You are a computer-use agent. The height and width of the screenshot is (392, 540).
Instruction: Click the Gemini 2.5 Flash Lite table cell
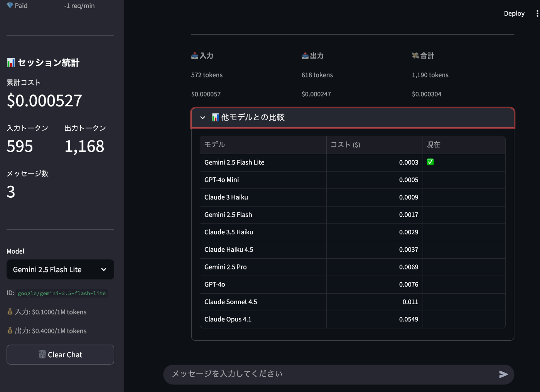pyautogui.click(x=263, y=163)
